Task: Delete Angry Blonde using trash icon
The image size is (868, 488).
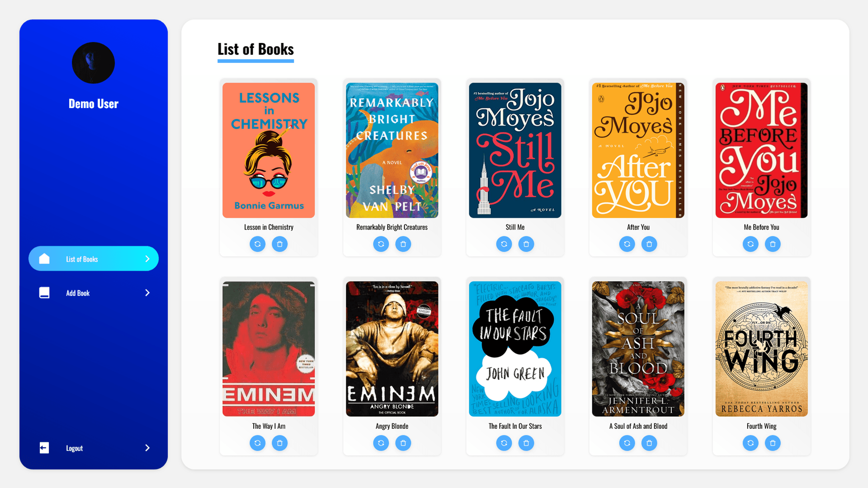Action: 403,443
